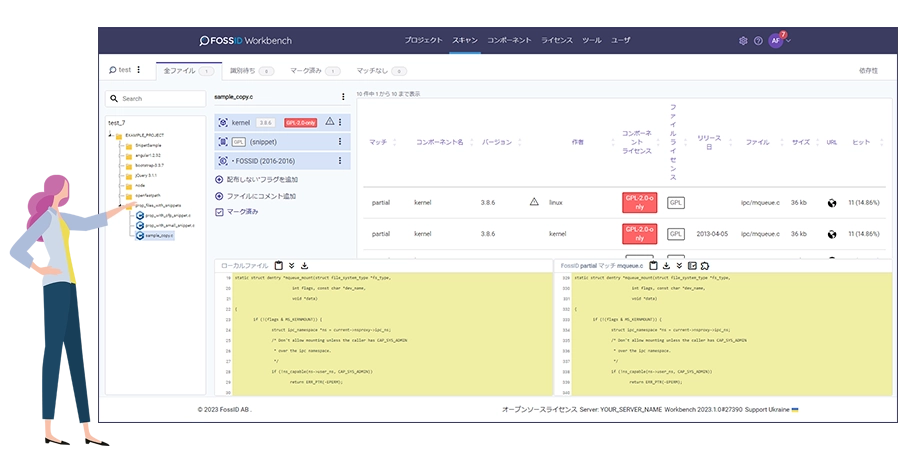
Task: Open kebab menu on GPL (snippet) row
Action: coord(340,141)
